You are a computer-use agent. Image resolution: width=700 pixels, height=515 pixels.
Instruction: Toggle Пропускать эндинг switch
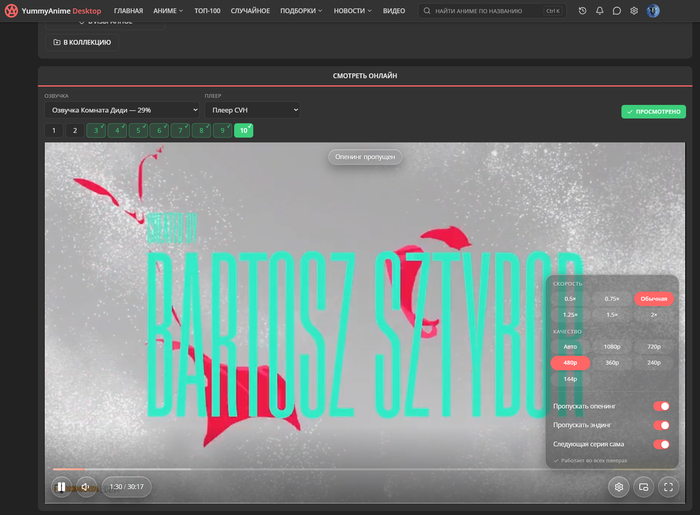(x=661, y=425)
